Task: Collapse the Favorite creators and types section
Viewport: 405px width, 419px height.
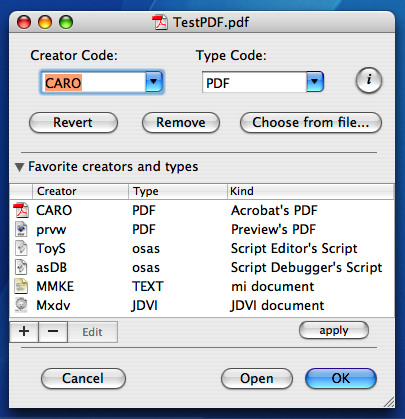Action: (x=20, y=167)
